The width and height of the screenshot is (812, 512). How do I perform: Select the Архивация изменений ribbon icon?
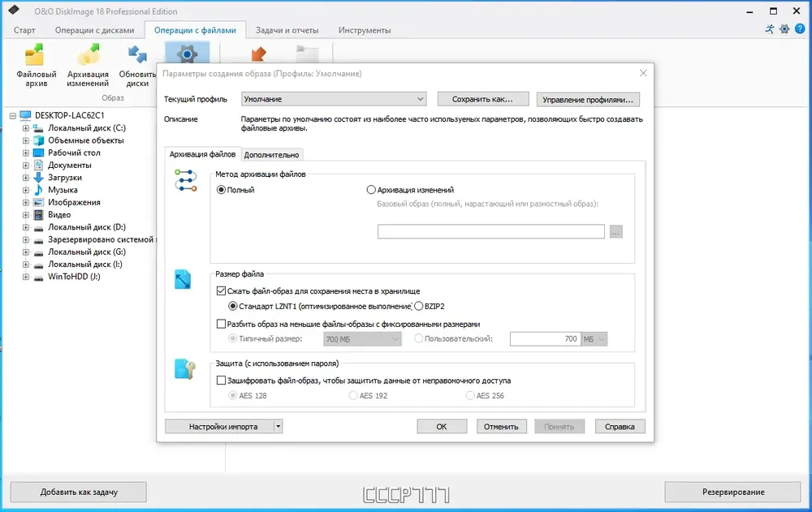[88, 67]
